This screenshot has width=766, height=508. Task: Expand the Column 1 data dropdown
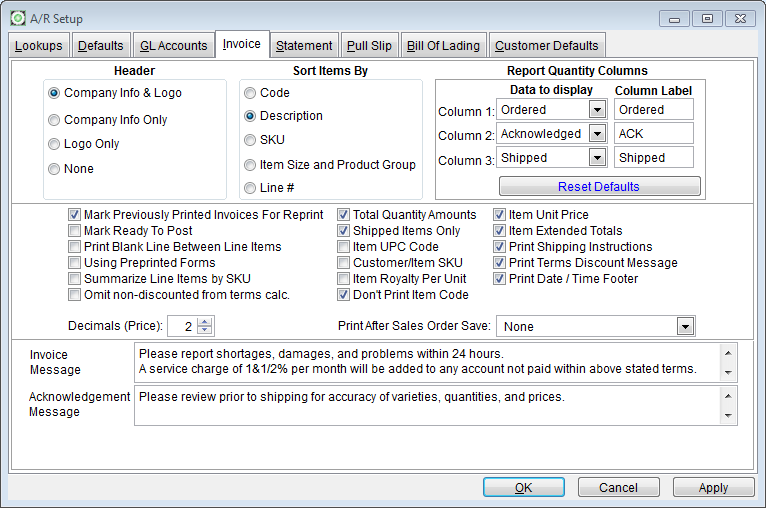click(598, 110)
